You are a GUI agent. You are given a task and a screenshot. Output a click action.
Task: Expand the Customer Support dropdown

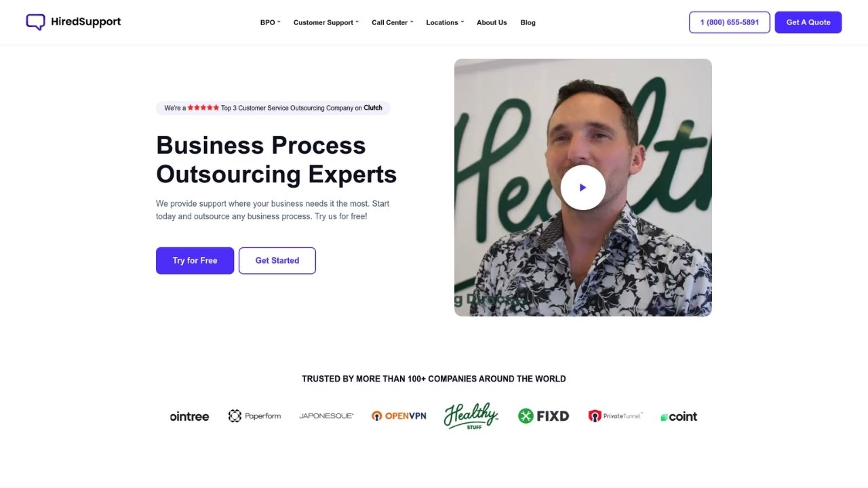[326, 22]
